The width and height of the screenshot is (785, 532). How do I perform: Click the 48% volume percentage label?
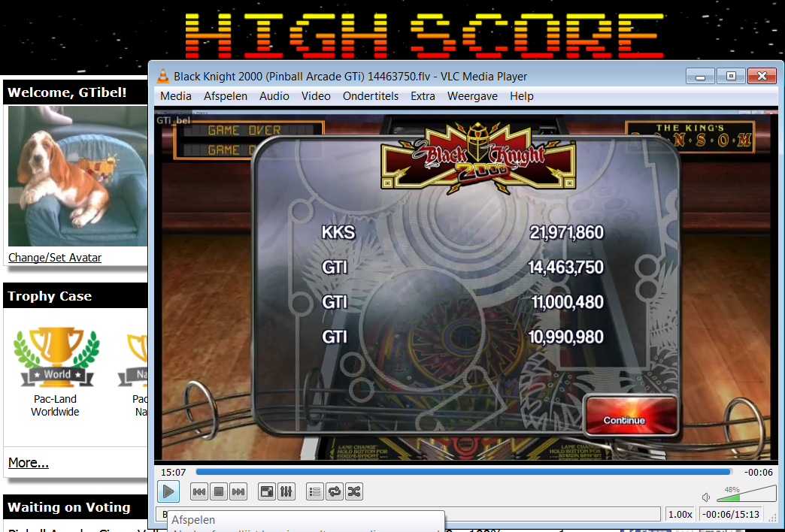pyautogui.click(x=732, y=489)
